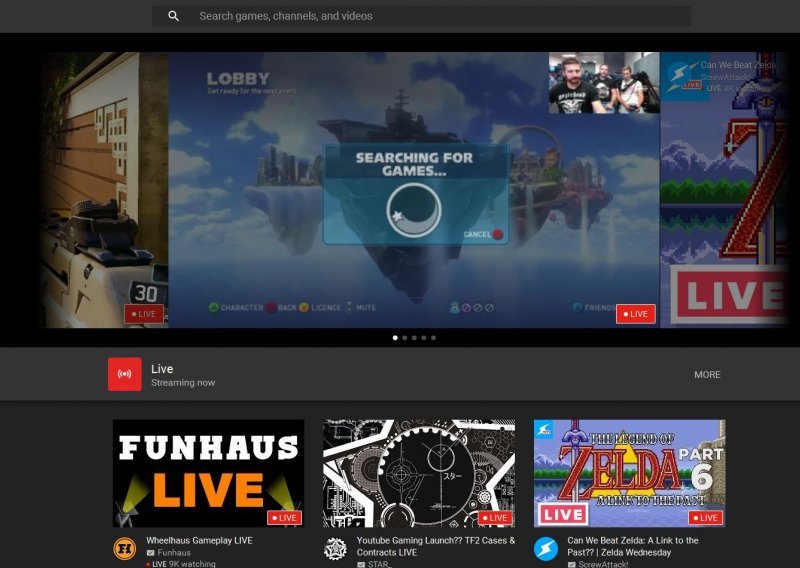This screenshot has height=568, width=800.
Task: Click the LIVE badge on center featured stream
Action: coord(636,314)
